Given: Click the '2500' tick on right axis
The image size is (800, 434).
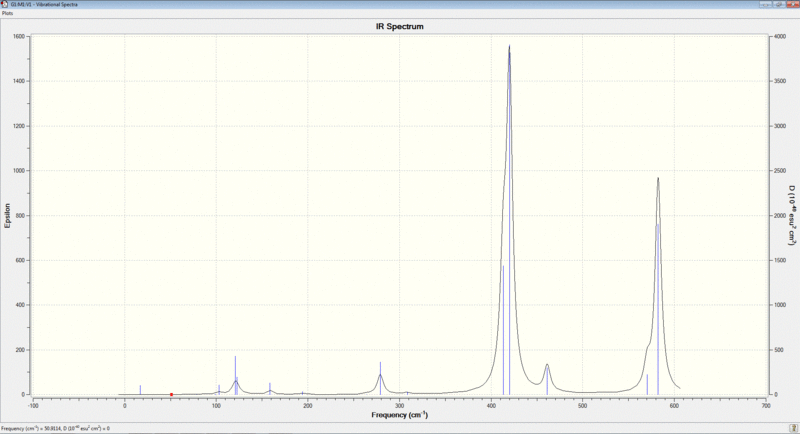Looking at the screenshot, I should 780,171.
